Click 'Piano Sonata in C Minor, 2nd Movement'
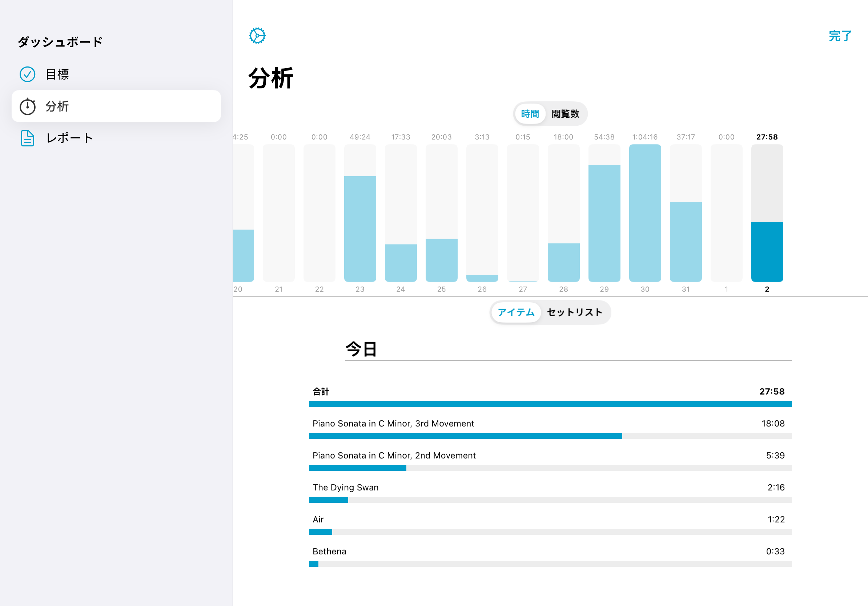 [394, 456]
